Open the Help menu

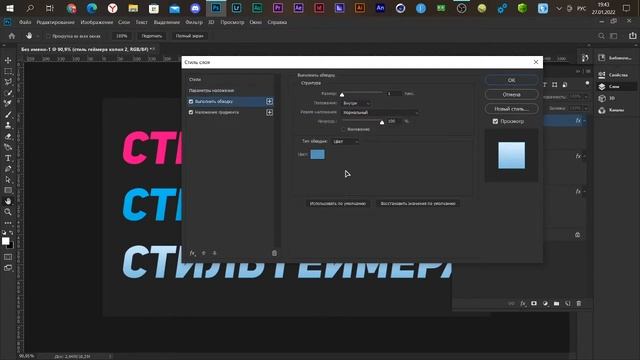(x=277, y=22)
